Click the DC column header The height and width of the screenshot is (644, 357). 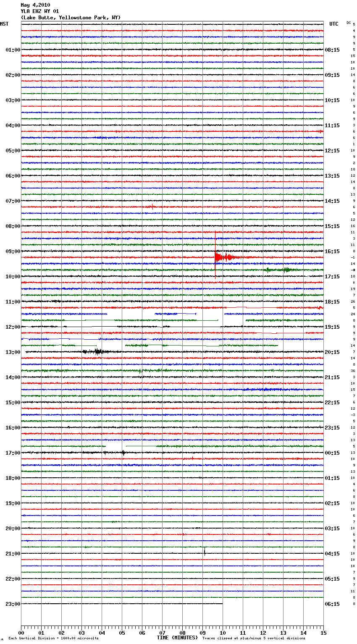[x=349, y=23]
